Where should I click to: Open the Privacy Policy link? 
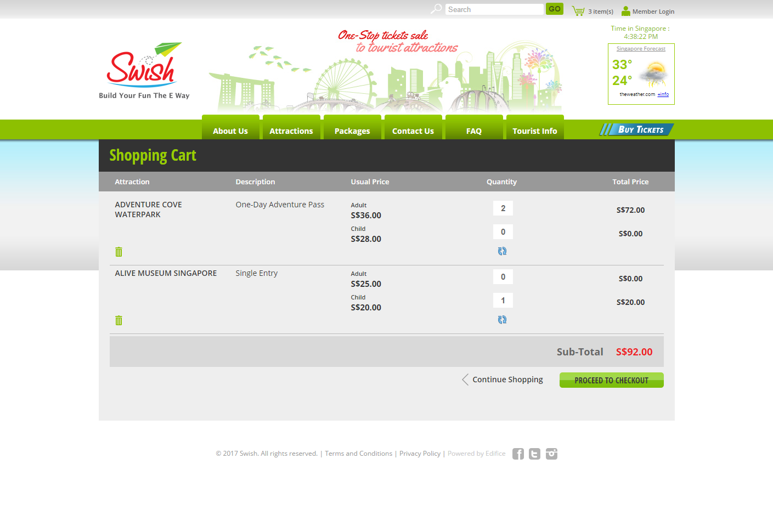coord(420,454)
